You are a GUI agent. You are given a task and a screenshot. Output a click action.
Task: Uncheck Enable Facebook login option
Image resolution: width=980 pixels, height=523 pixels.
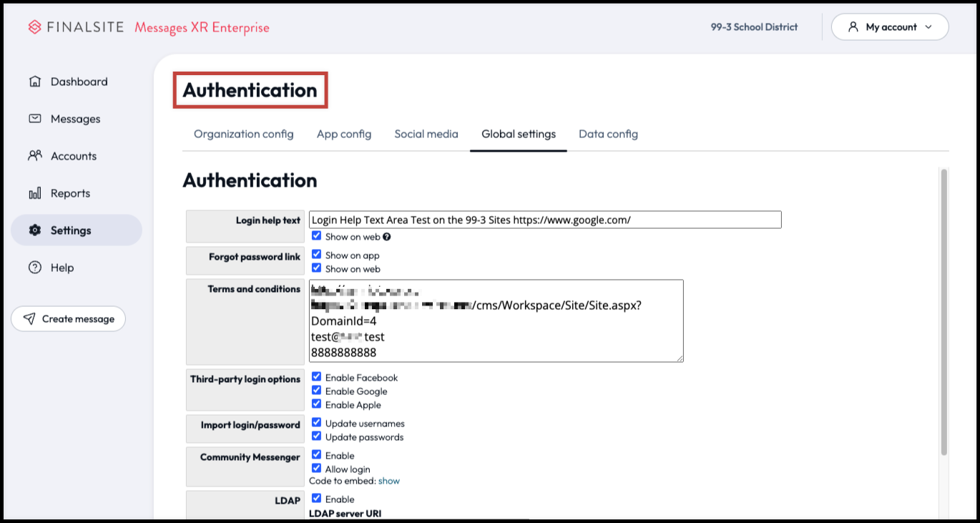[x=317, y=377]
